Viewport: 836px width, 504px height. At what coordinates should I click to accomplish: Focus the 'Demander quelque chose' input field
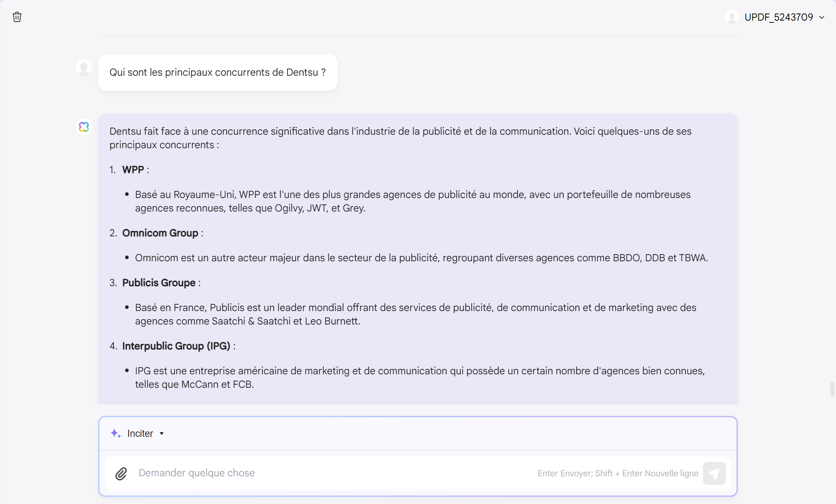point(334,473)
